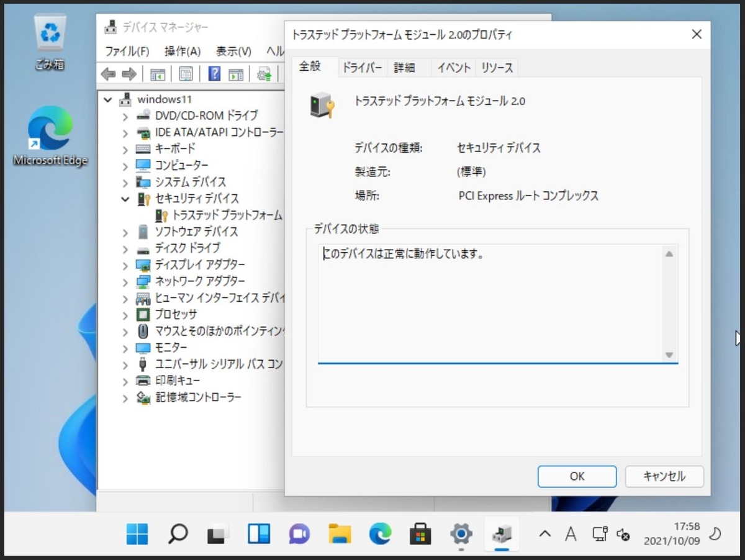This screenshot has height=560, width=745.
Task: Click the Properties toolbar icon in Device Manager
Action: 185,75
